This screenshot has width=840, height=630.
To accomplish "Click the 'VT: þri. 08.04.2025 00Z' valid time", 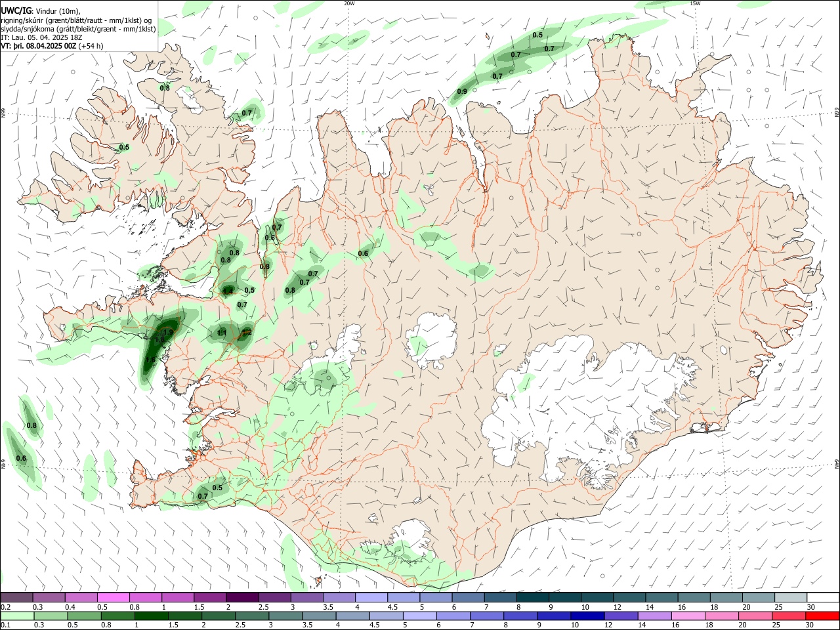I will (x=39, y=46).
